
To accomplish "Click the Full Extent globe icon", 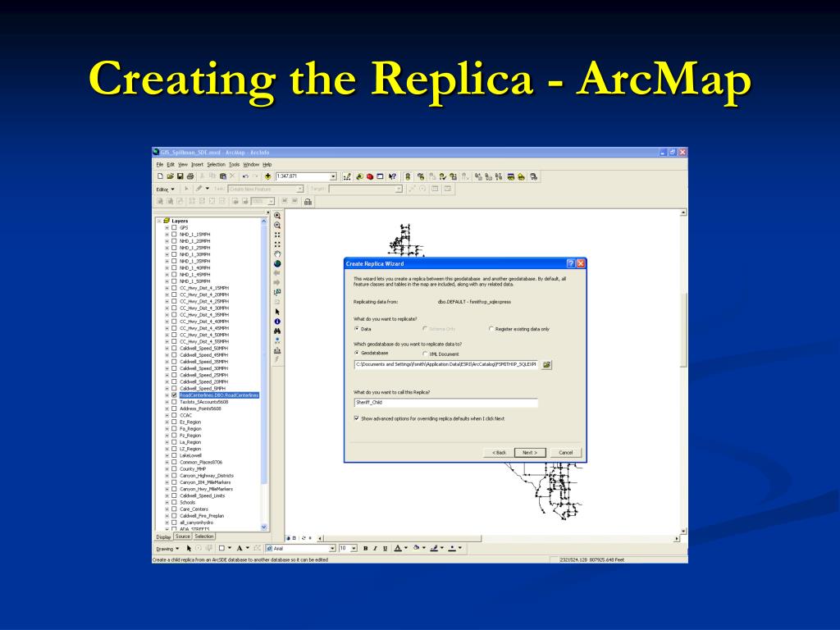I will pos(277,263).
